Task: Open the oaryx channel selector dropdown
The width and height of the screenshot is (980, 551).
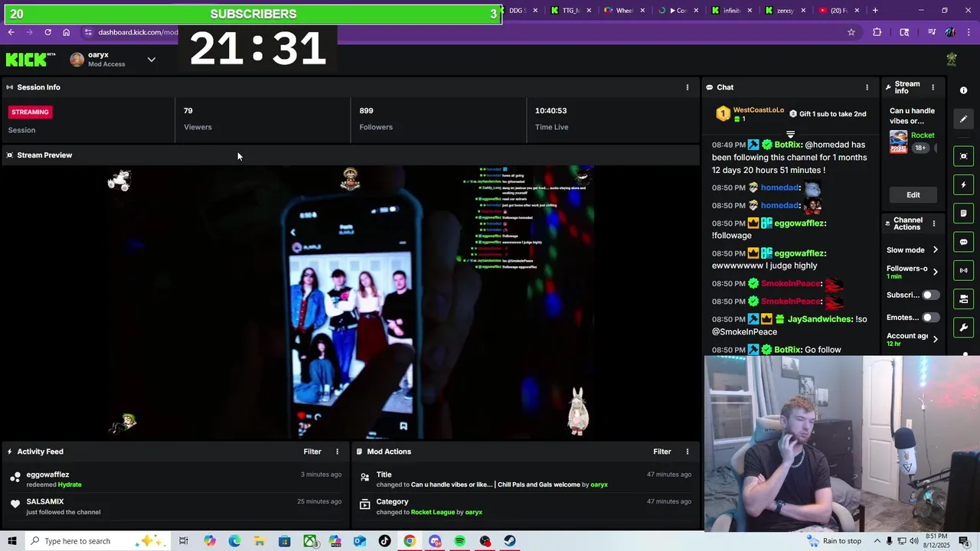Action: tap(151, 60)
